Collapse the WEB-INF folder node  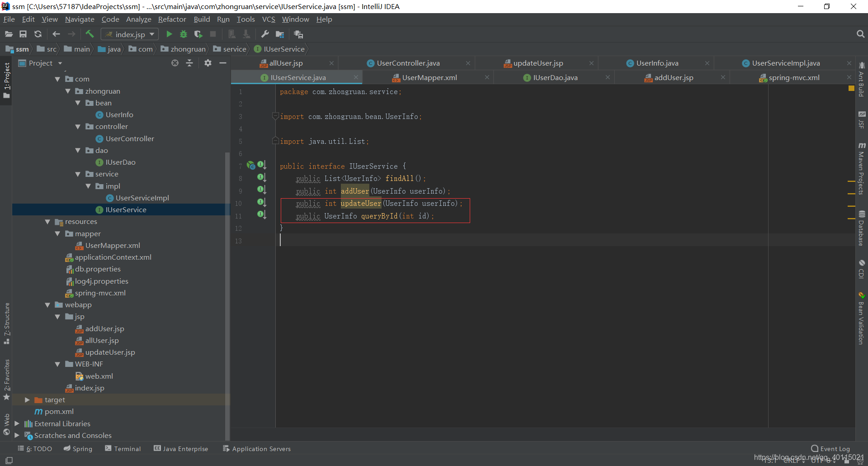pos(57,364)
